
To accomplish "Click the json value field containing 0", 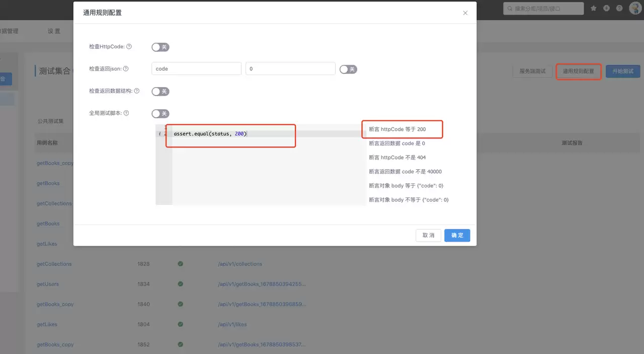I will 290,68.
